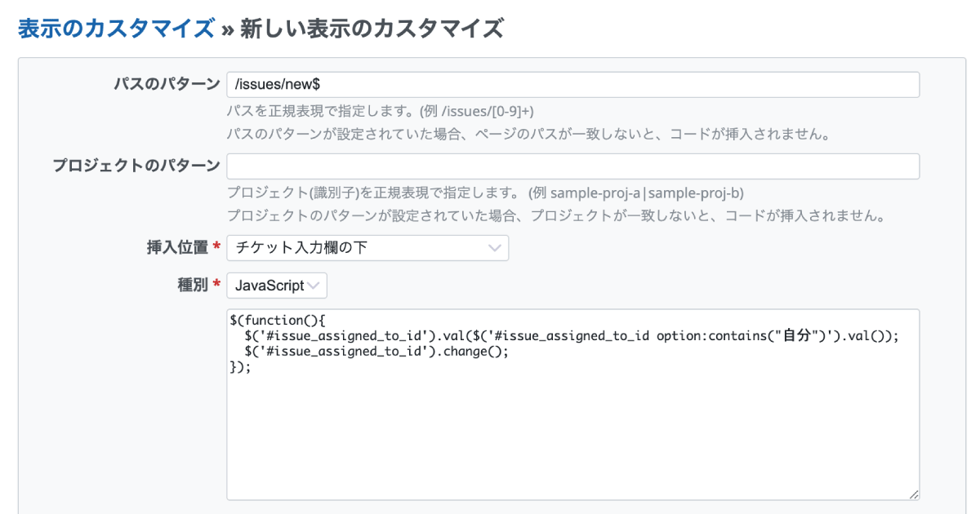Click the code textarea resize handle
This screenshot has height=514, width=980.
pos(913,494)
